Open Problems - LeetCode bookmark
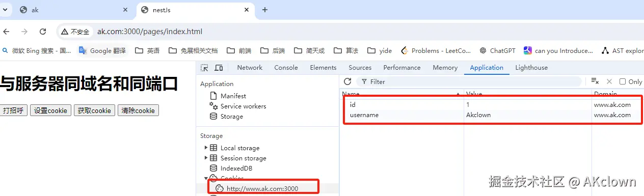Image resolution: width=644 pixels, height=196 pixels. (x=436, y=50)
